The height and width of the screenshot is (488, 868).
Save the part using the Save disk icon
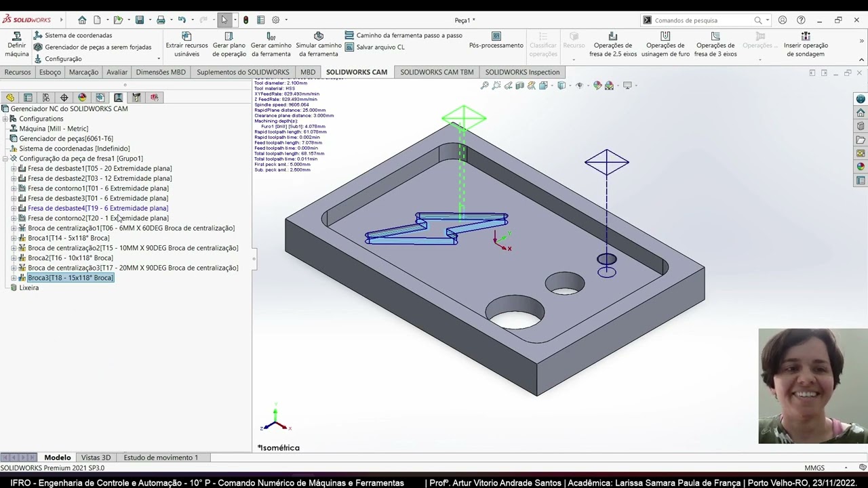coord(139,20)
